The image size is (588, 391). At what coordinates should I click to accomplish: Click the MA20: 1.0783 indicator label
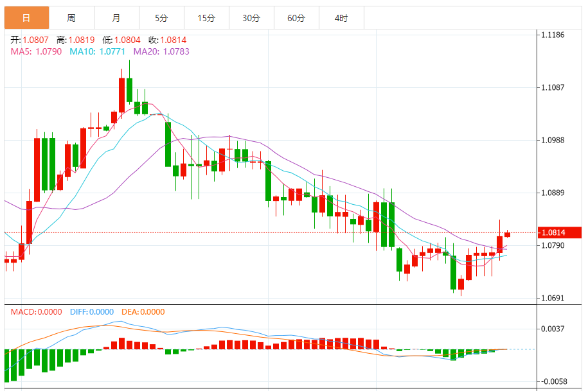pyautogui.click(x=162, y=51)
